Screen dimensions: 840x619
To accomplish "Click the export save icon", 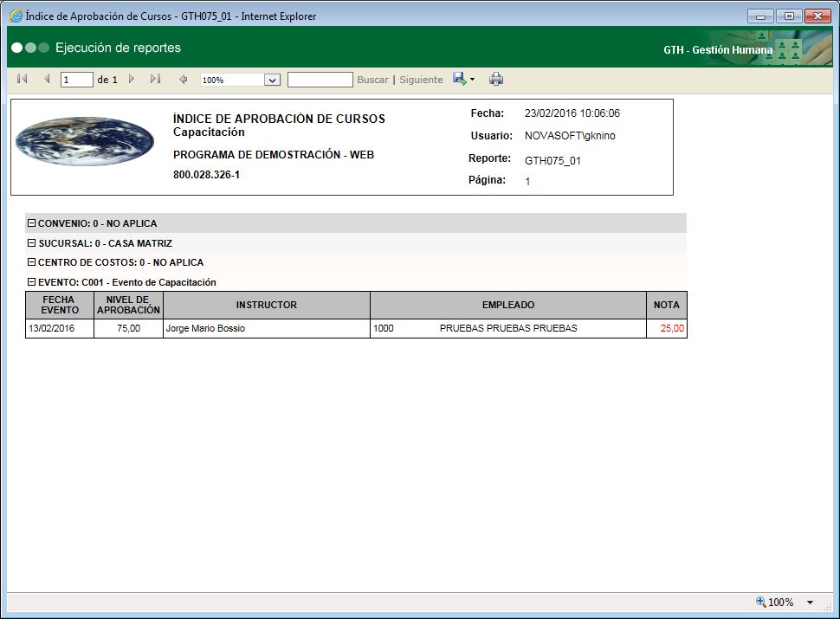I will (459, 79).
